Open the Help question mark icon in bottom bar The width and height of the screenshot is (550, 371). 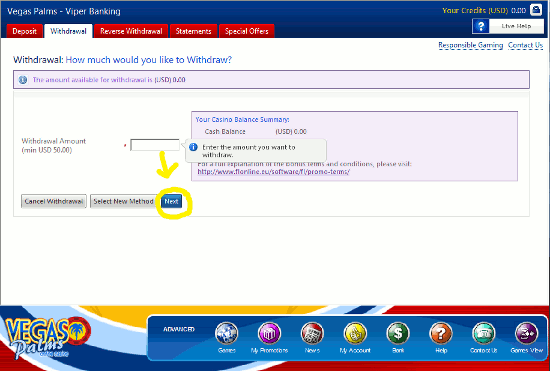click(x=441, y=333)
